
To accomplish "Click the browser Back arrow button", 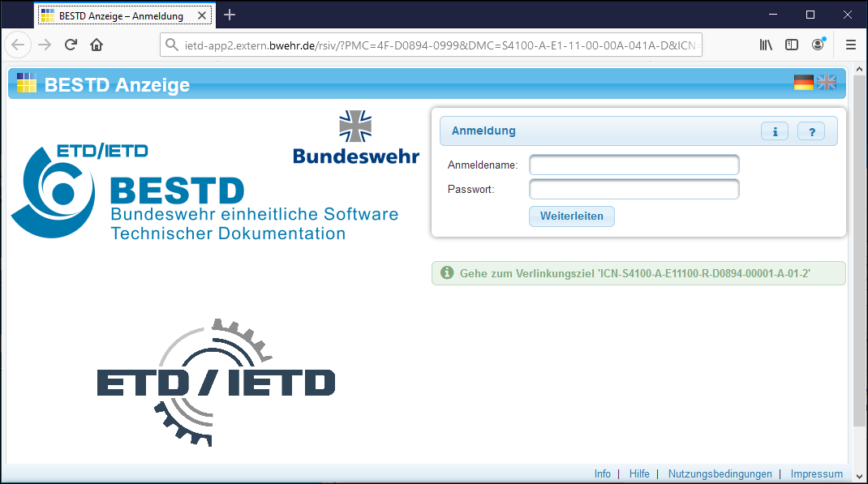I will (x=18, y=45).
